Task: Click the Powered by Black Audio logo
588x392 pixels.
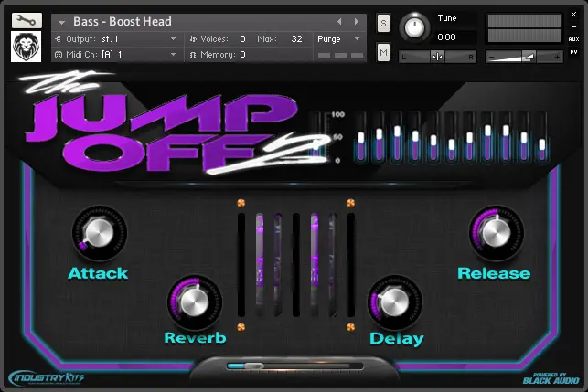Action: click(x=551, y=378)
